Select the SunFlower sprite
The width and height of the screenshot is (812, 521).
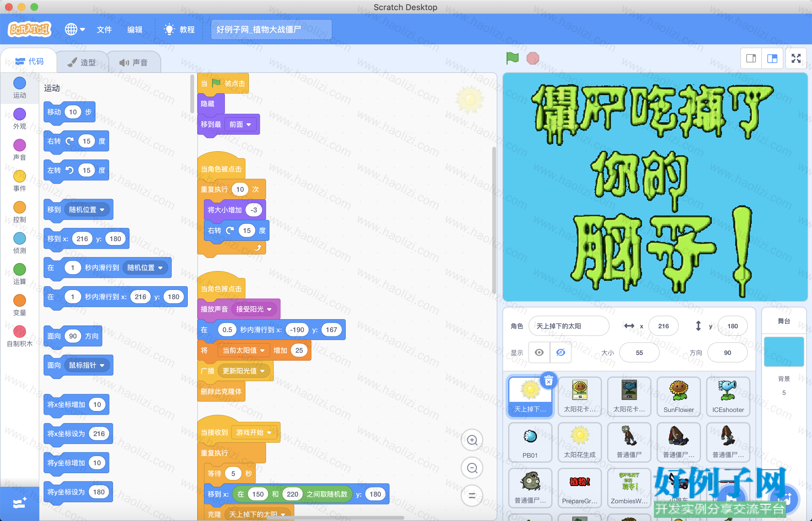tap(678, 397)
